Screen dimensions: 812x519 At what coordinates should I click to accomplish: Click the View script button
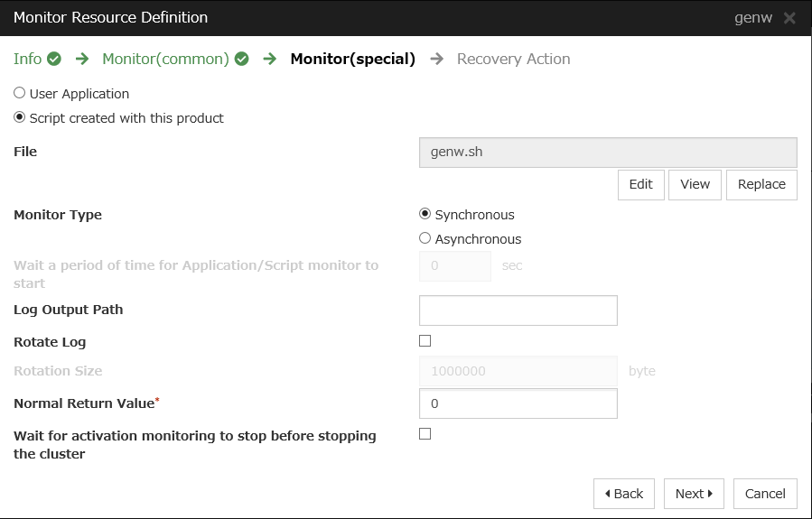pyautogui.click(x=695, y=184)
